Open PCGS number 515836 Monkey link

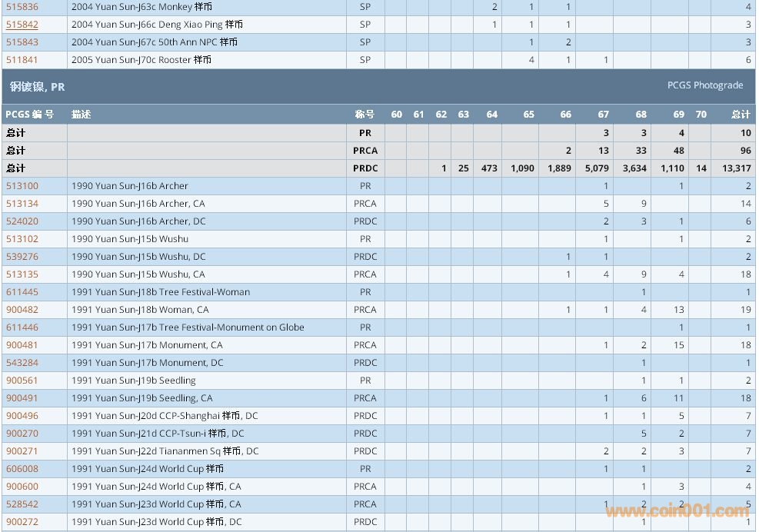pos(22,6)
